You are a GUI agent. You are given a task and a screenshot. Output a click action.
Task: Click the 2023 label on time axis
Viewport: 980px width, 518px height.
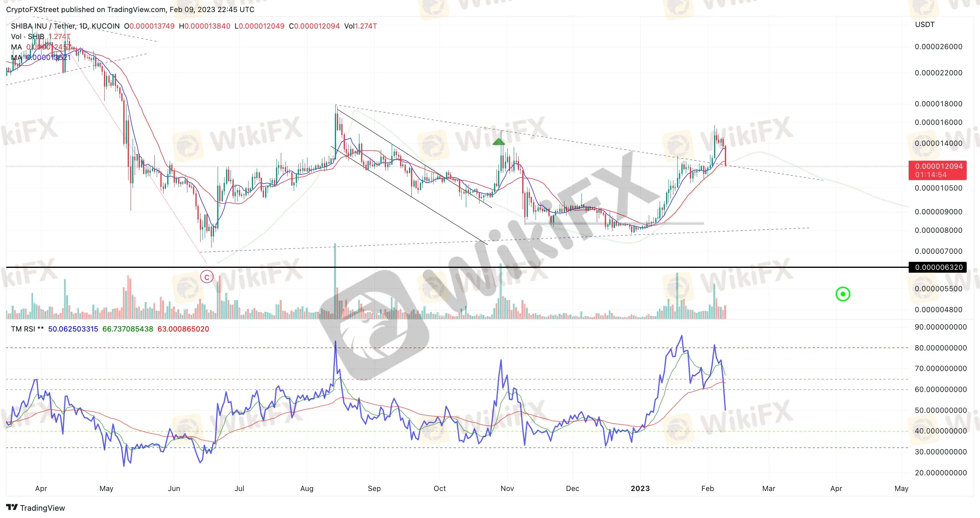coord(640,489)
